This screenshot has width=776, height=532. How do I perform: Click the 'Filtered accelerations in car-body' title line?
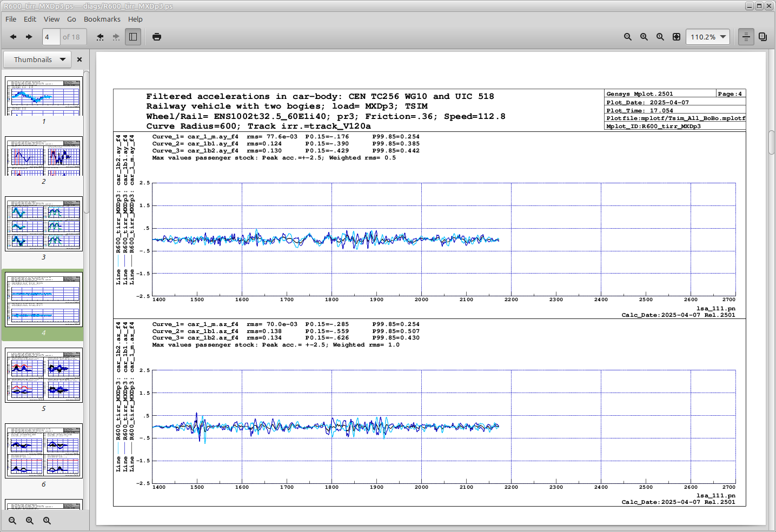point(320,96)
